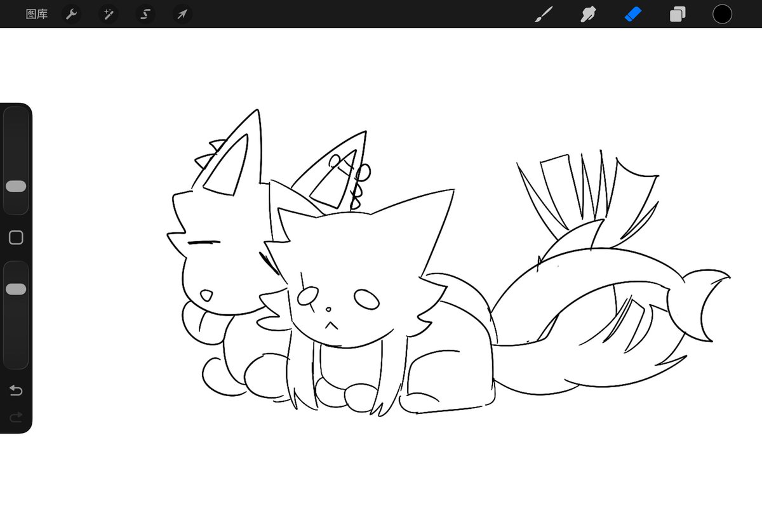The image size is (762, 532).
Task: Select the blue Eraser tool
Action: point(633,14)
